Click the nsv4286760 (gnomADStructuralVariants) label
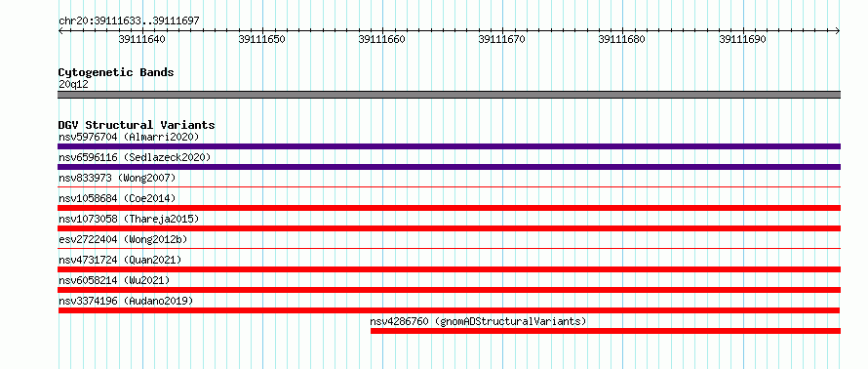Viewport: 868px width, 369px height. tap(478, 321)
